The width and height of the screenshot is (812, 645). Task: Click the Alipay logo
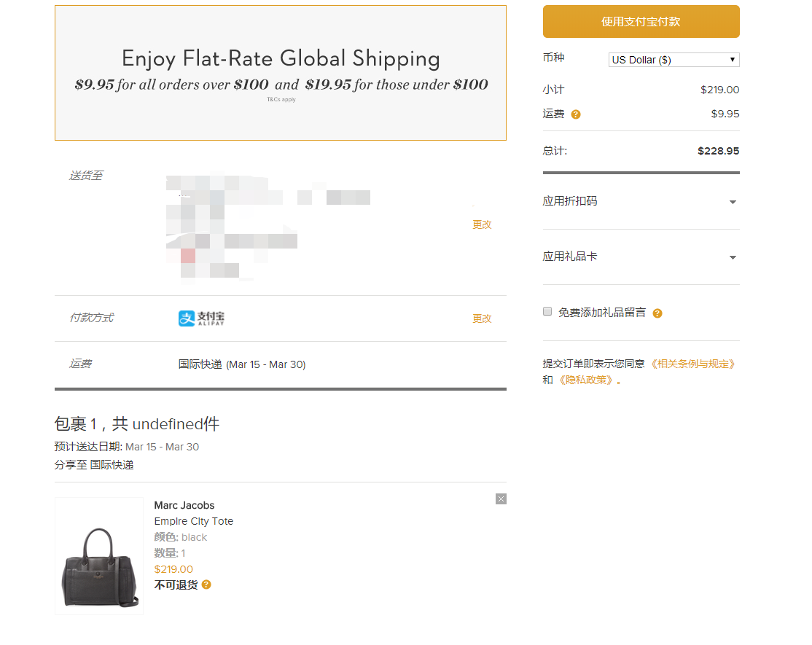pos(201,318)
